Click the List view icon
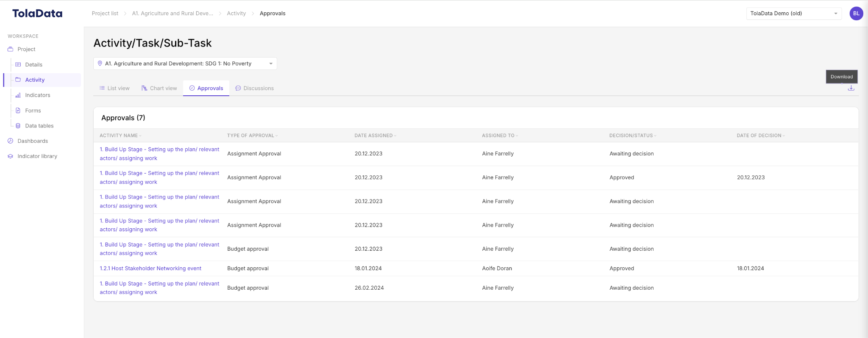 tap(102, 88)
